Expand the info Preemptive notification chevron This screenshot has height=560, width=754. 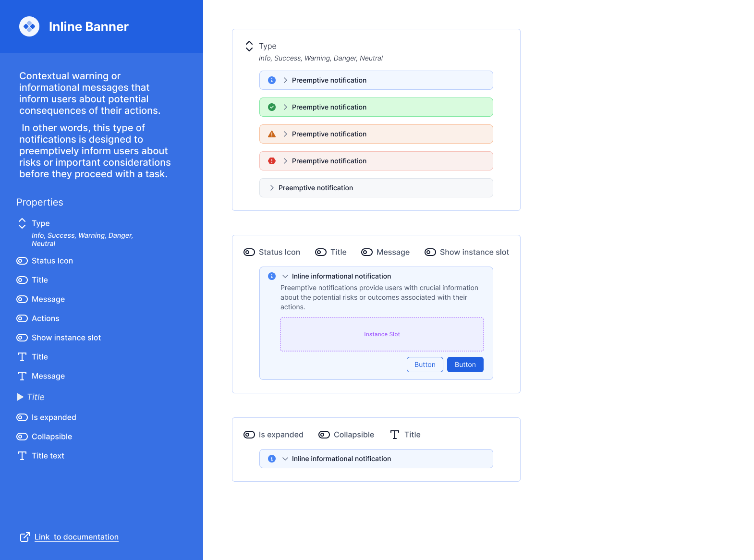point(285,80)
